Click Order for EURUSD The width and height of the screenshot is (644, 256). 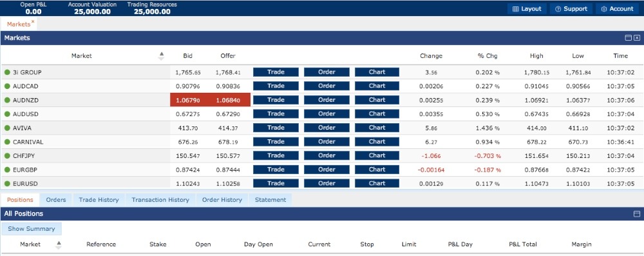point(327,184)
